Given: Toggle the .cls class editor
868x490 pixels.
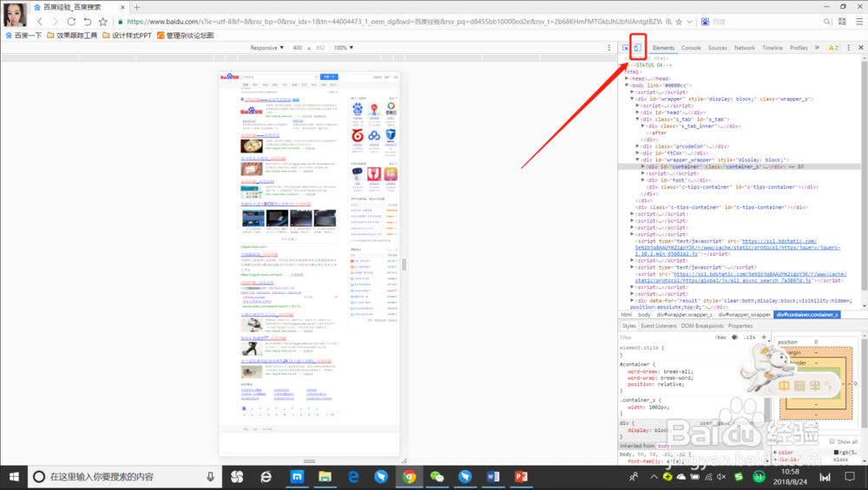Looking at the screenshot, I should pyautogui.click(x=750, y=336).
